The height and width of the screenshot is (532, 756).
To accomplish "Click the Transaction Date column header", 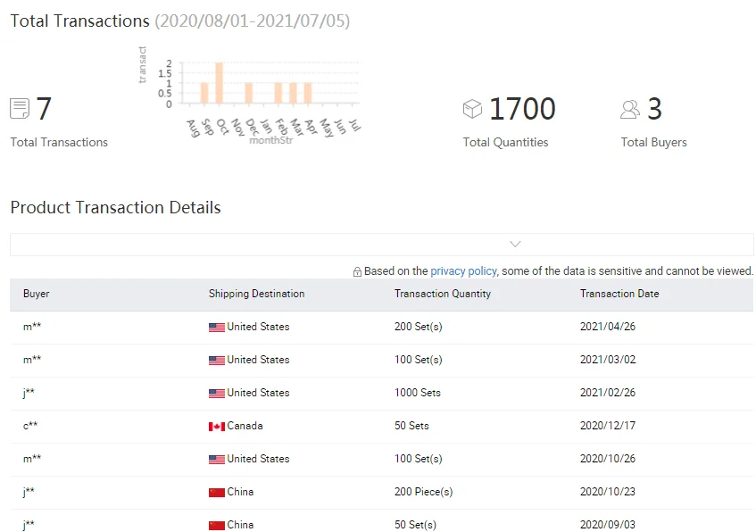I will 619,294.
